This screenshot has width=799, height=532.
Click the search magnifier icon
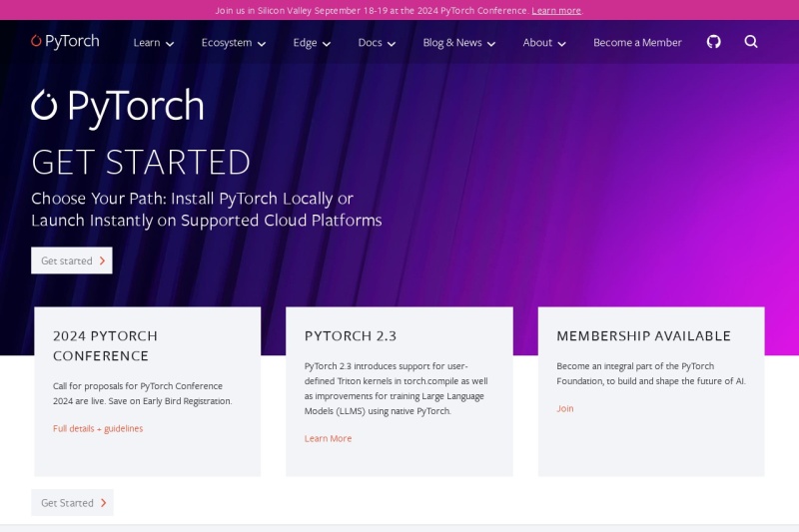(751, 42)
